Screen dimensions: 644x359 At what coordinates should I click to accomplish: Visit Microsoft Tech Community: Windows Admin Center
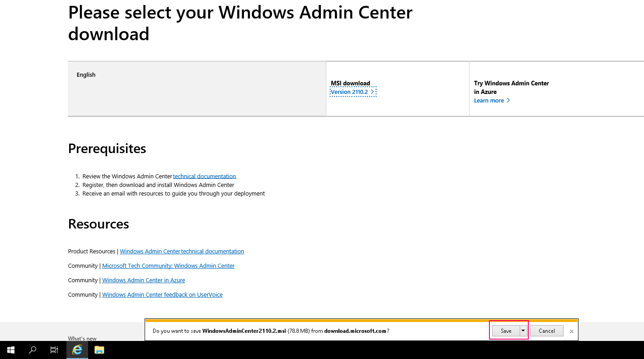coord(168,266)
